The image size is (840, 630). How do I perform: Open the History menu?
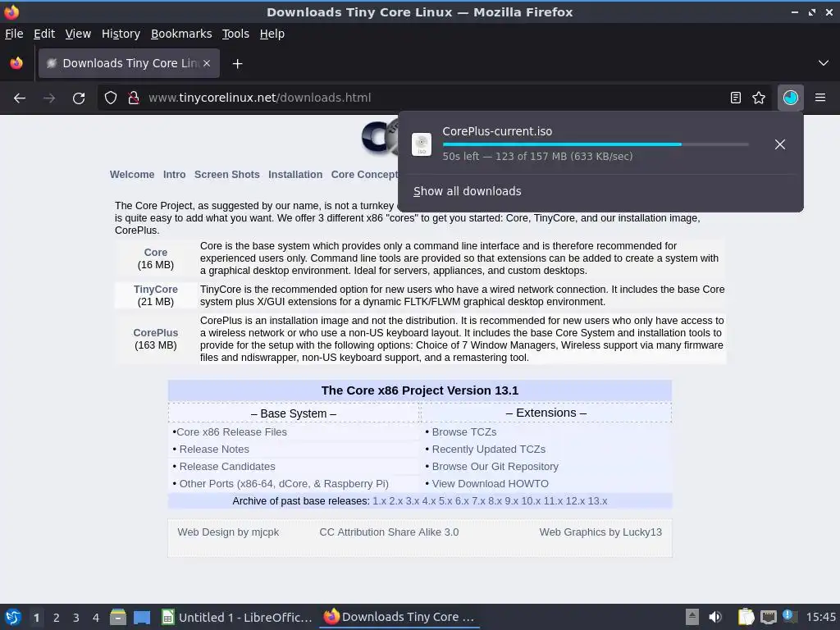click(x=121, y=34)
